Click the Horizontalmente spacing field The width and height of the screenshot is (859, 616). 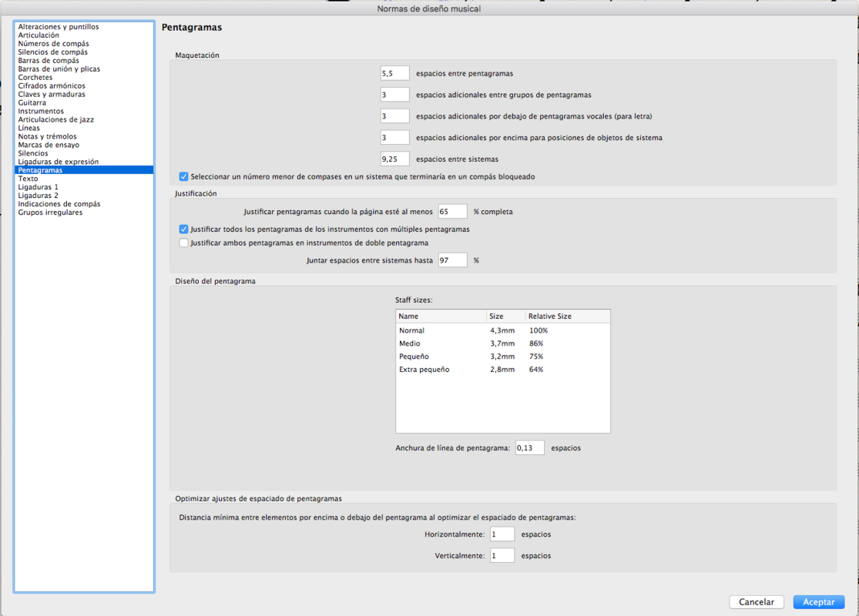pos(502,534)
